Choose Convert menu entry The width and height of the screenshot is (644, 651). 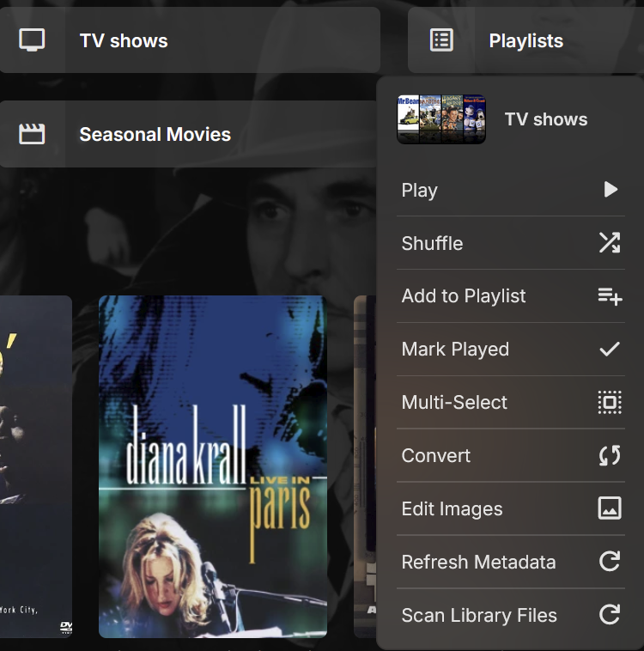[x=511, y=455]
